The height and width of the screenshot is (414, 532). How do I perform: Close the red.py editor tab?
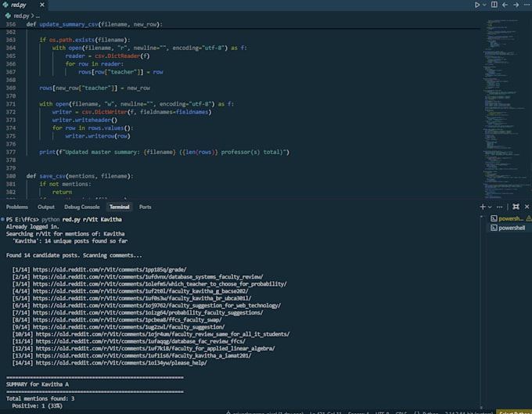(x=41, y=5)
